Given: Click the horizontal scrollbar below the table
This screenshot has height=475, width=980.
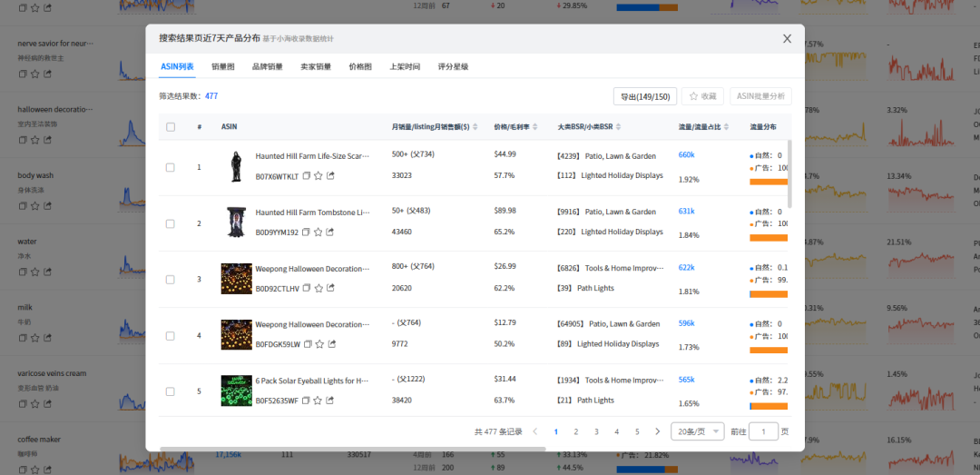Looking at the screenshot, I should tap(353, 449).
